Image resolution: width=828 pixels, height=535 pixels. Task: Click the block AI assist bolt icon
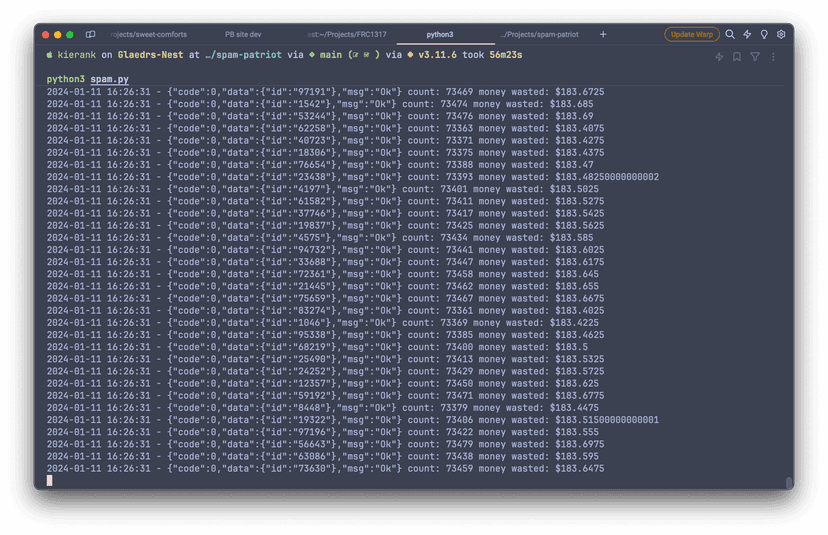point(719,57)
